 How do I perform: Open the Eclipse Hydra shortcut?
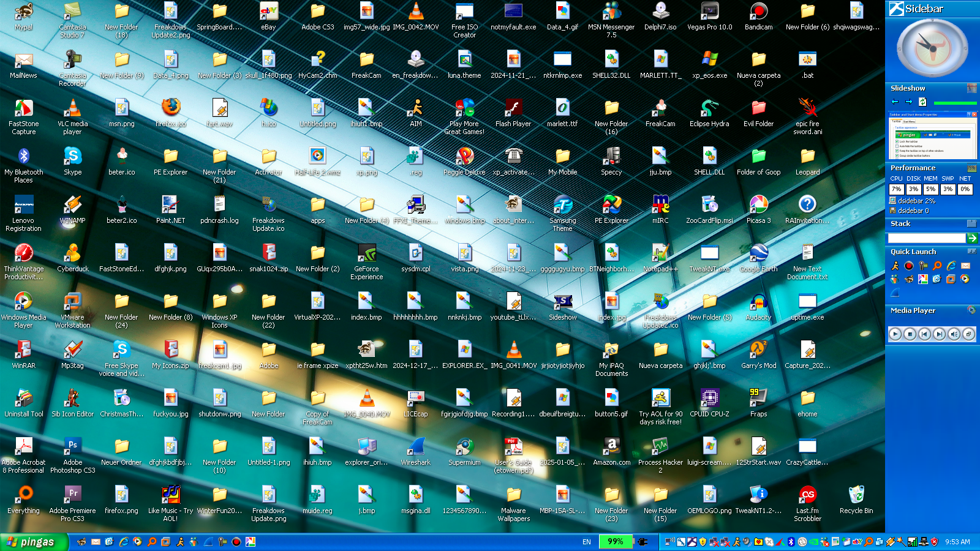point(709,113)
